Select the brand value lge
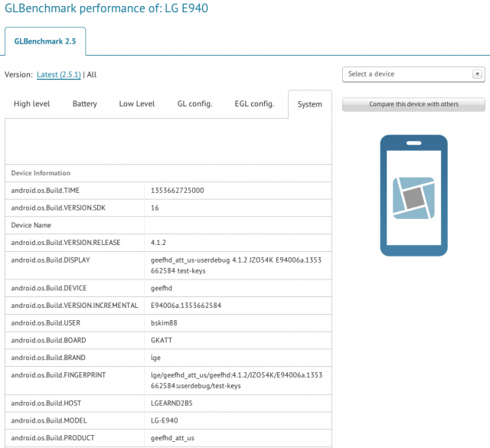The image size is (490, 448). [155, 358]
